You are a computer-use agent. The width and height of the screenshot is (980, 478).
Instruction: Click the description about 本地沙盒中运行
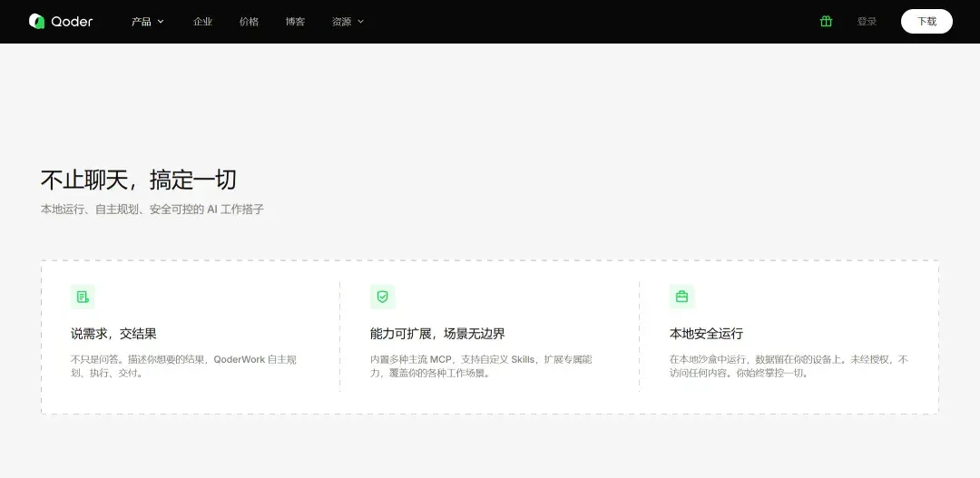[789, 366]
